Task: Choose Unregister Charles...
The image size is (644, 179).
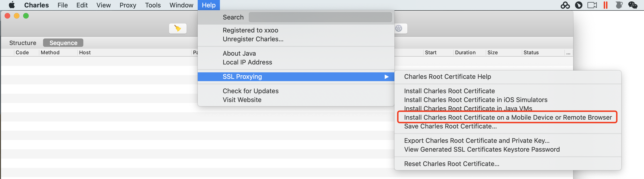Action: point(296,39)
